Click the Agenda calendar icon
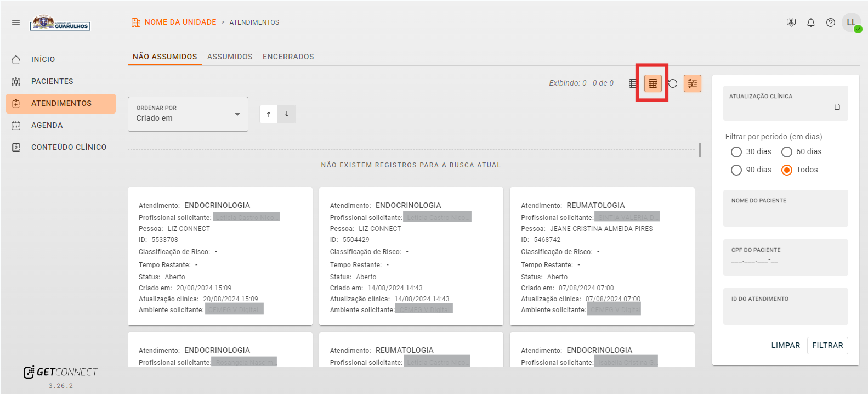The width and height of the screenshot is (868, 394). tap(16, 125)
